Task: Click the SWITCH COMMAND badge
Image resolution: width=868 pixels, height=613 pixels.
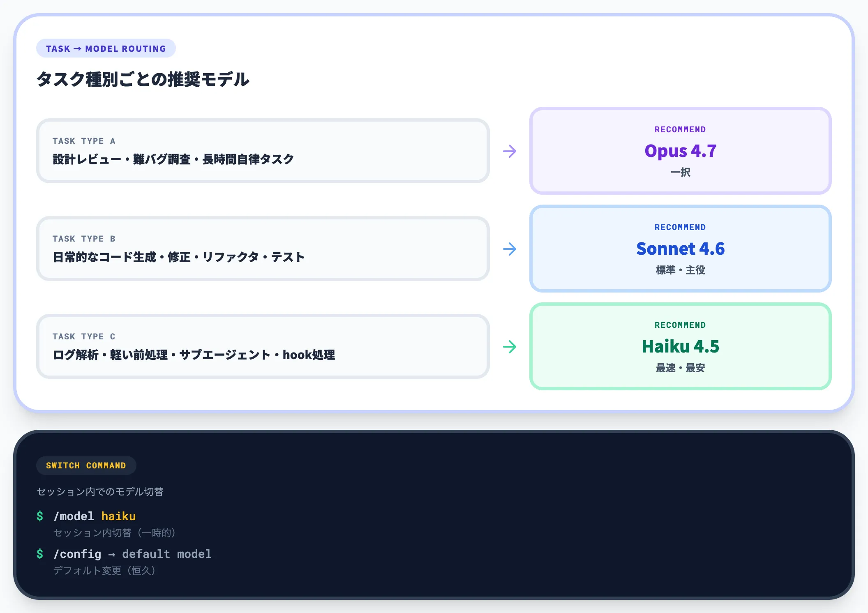Action: [86, 466]
